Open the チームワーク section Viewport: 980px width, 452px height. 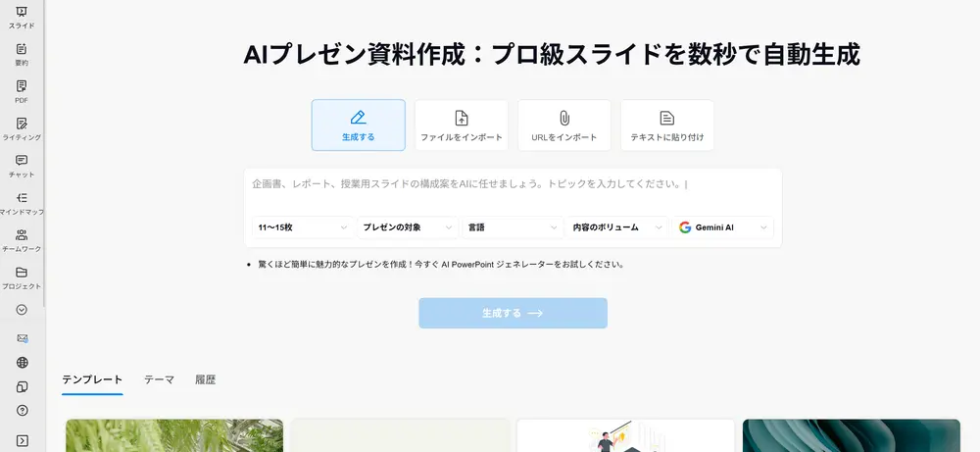pos(22,240)
